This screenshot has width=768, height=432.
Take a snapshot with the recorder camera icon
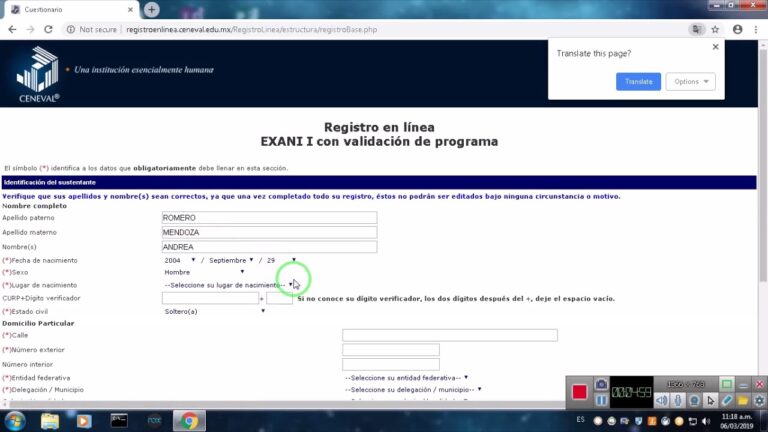click(601, 384)
